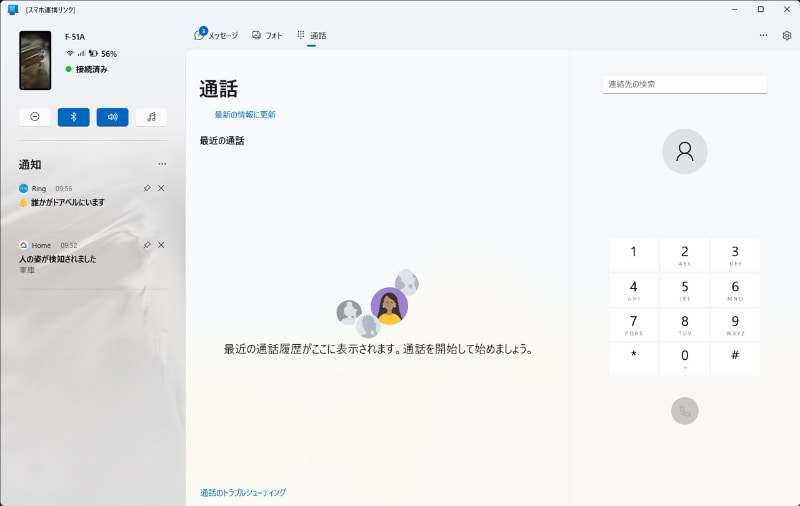The height and width of the screenshot is (506, 800).
Task: Dial digit 2 ABC on keypad
Action: [685, 256]
